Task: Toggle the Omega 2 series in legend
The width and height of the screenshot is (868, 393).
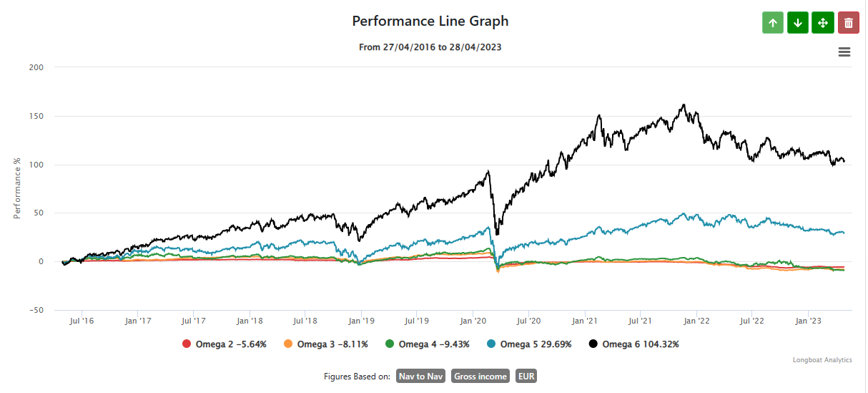Action: click(231, 344)
